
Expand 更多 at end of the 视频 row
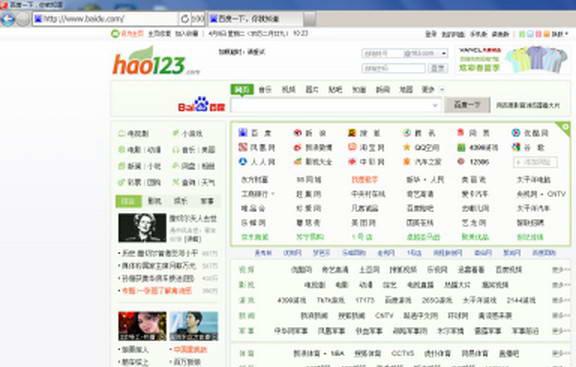click(x=561, y=270)
